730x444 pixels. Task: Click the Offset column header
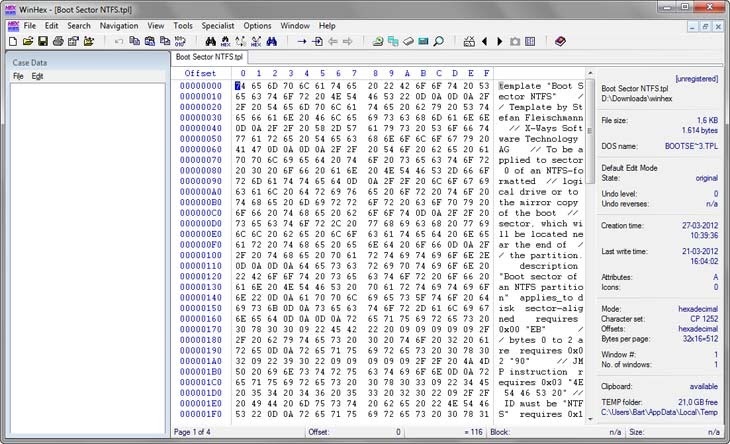click(x=200, y=73)
